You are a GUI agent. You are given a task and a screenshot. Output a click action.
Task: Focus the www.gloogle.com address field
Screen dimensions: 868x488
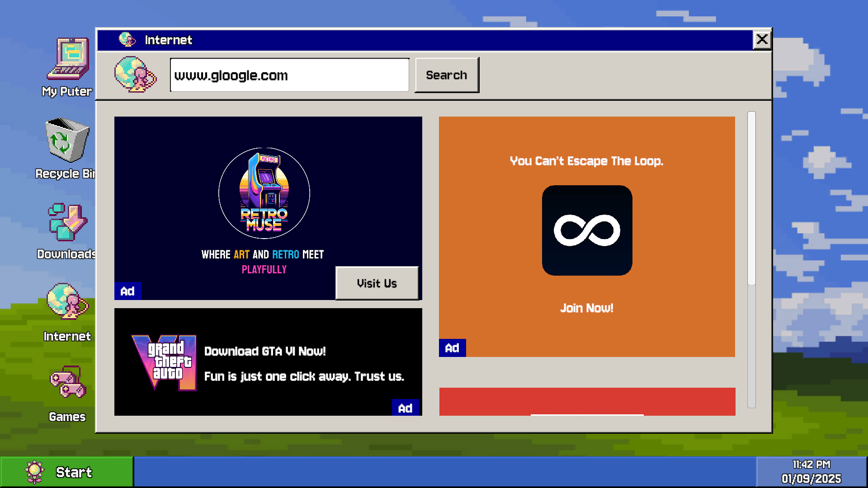point(289,75)
